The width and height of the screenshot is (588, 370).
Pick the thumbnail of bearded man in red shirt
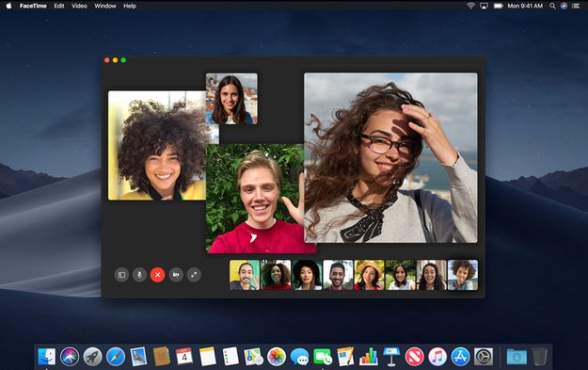(338, 275)
